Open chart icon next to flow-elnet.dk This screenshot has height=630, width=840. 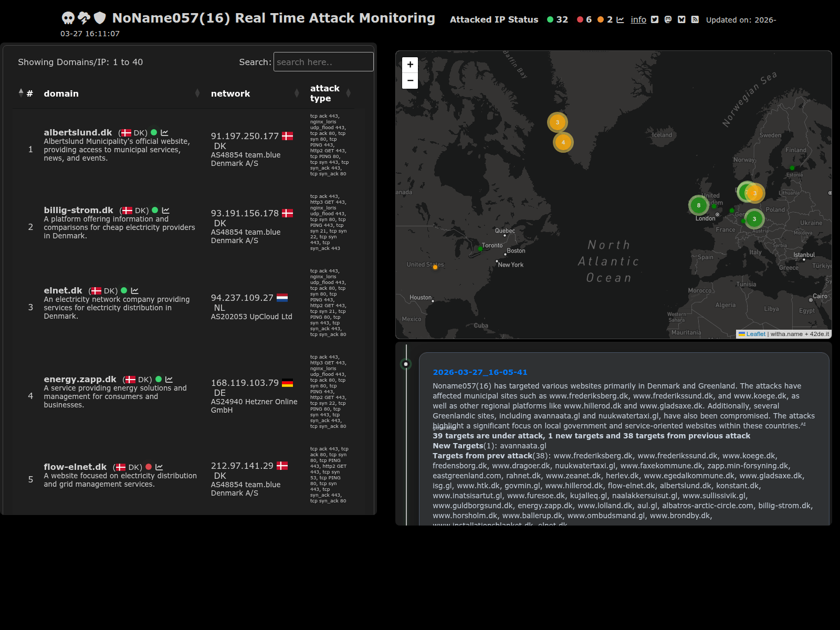[159, 467]
